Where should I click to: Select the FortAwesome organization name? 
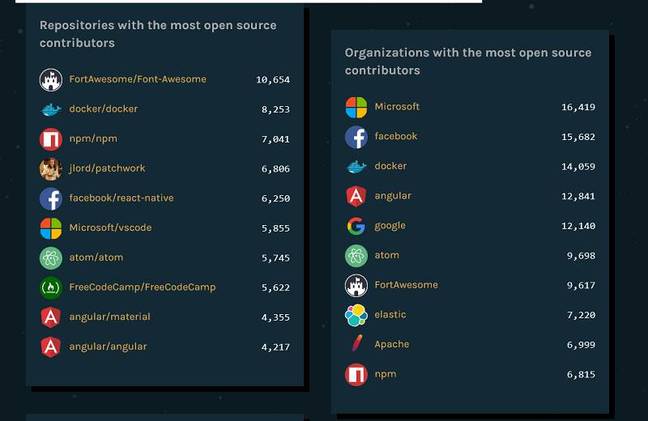[x=406, y=285]
